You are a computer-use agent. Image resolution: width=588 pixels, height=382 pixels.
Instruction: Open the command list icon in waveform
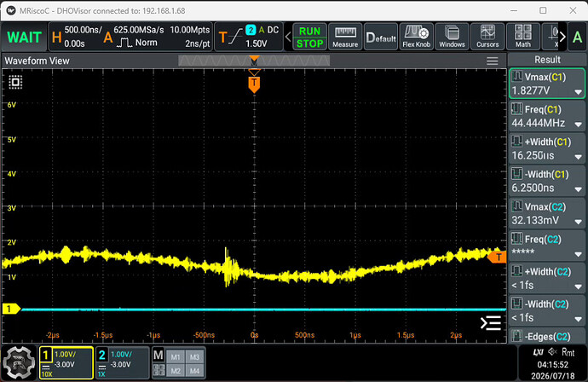491,323
